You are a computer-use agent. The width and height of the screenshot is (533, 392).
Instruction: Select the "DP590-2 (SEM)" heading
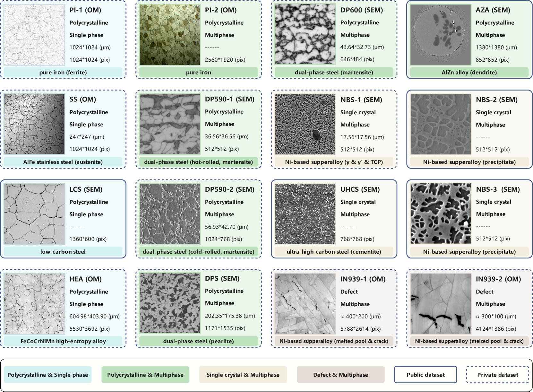[230, 189]
